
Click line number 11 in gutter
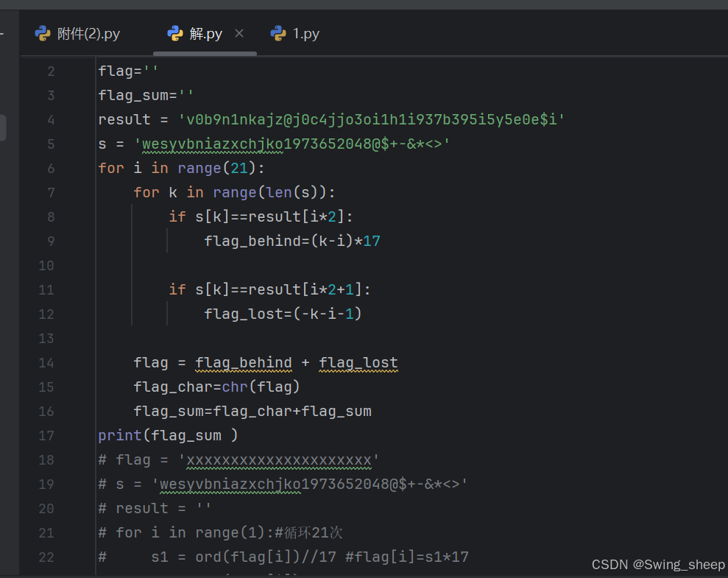click(46, 290)
